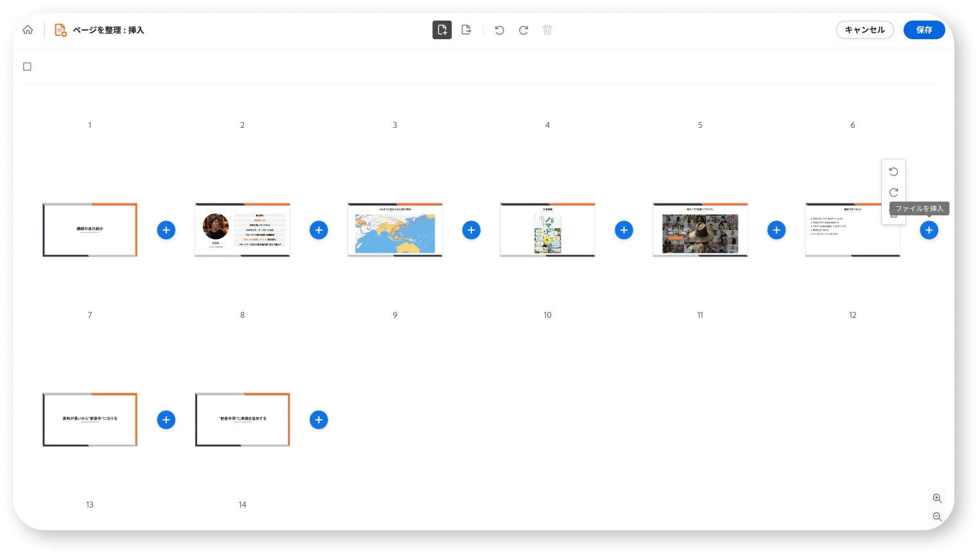Select page 3 map thumbnail
980x556 pixels.
[x=395, y=230]
